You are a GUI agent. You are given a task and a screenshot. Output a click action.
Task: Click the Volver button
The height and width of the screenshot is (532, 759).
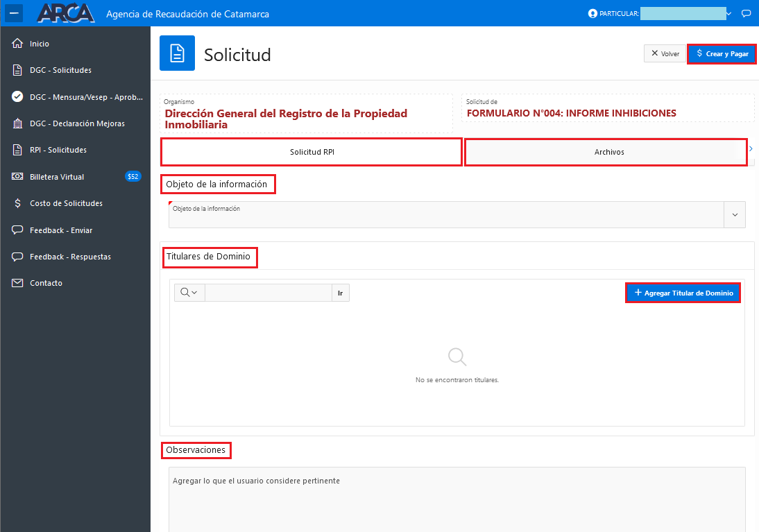pos(665,53)
